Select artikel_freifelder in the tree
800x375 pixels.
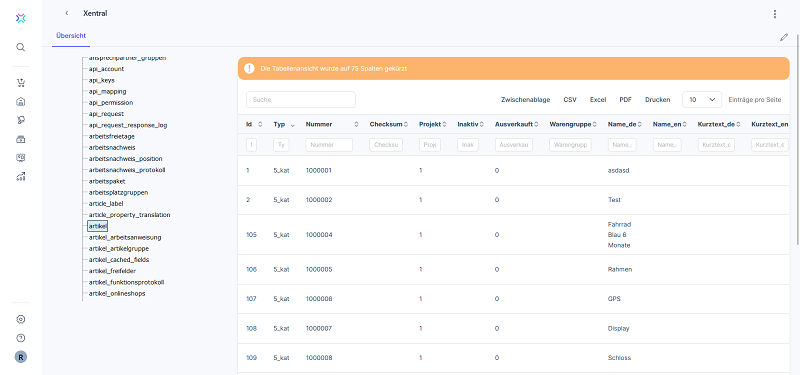click(x=112, y=271)
